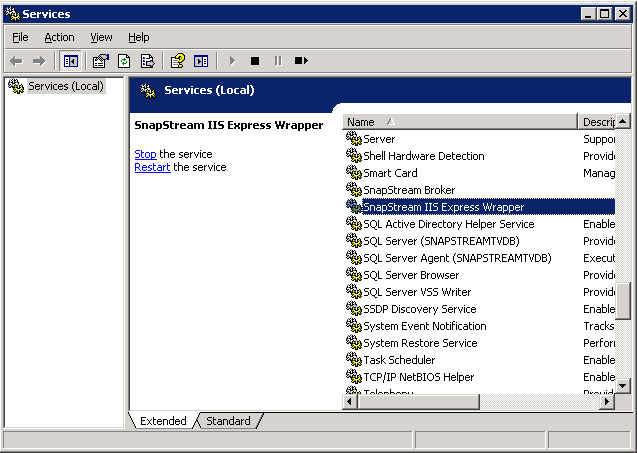Select SQL Active Directory Helper Service name
This screenshot has width=637, height=453.
tap(448, 224)
